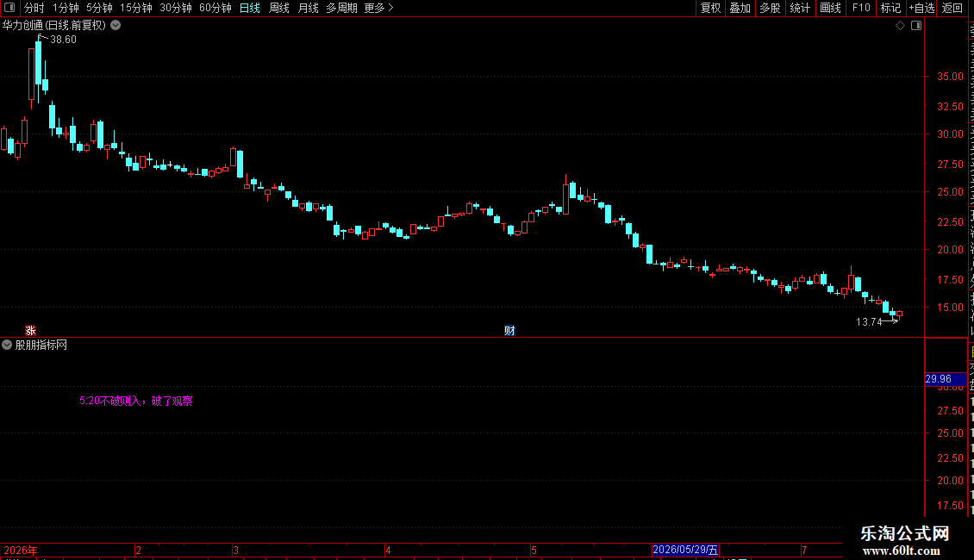Click the indicator note 5:20不破则入，破了观察

(x=136, y=401)
